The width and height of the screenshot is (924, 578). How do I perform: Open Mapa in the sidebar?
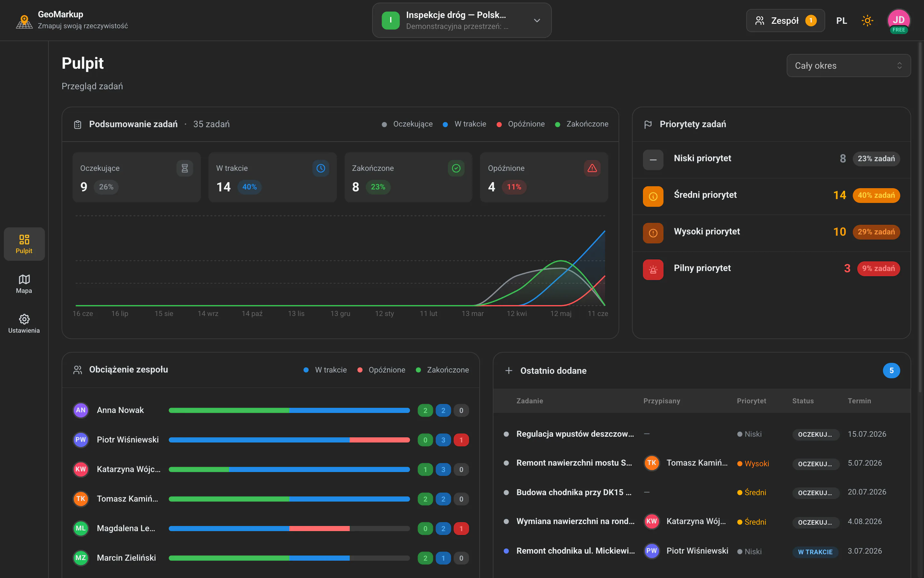tap(24, 284)
